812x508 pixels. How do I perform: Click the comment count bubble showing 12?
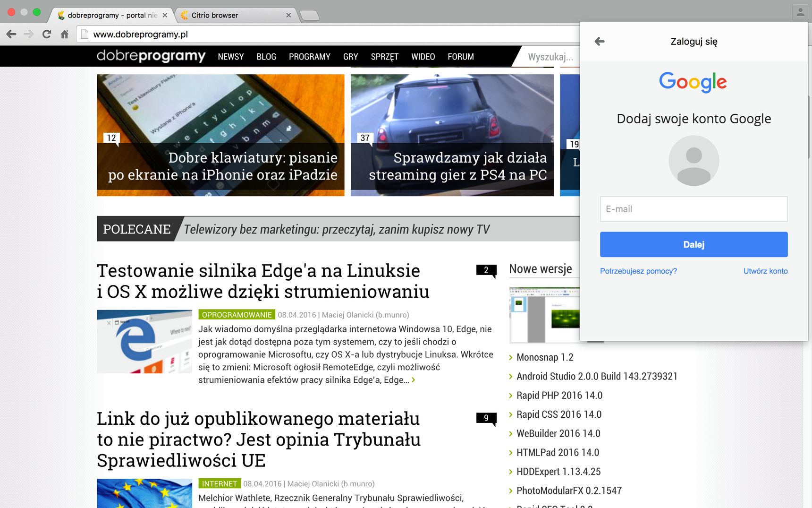coord(111,138)
